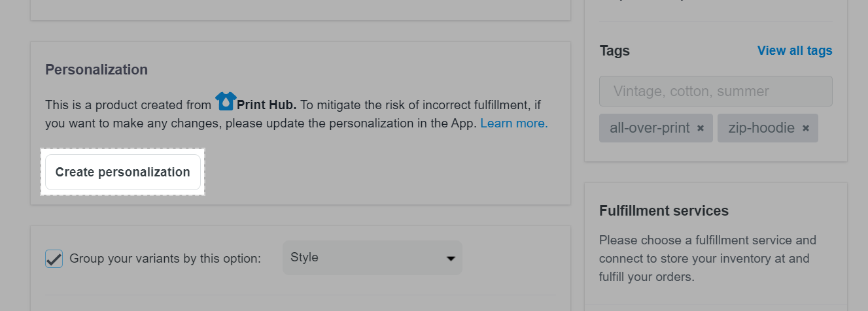868x311 pixels.
Task: Click the bold Print Hub name
Action: (267, 105)
